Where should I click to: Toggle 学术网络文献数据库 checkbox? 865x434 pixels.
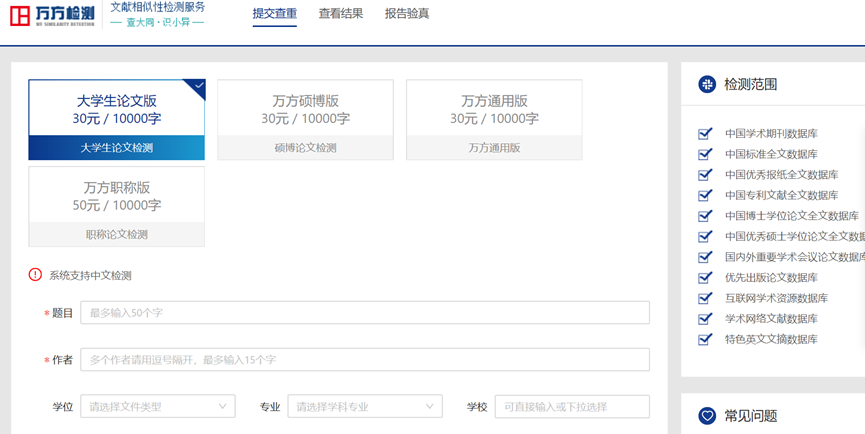704,319
